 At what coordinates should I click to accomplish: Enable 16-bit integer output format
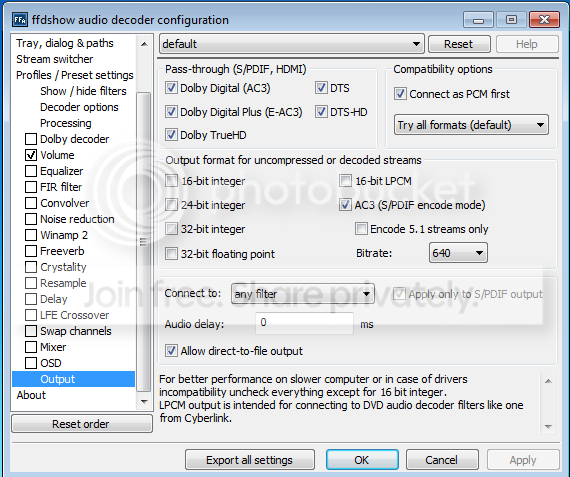171,181
